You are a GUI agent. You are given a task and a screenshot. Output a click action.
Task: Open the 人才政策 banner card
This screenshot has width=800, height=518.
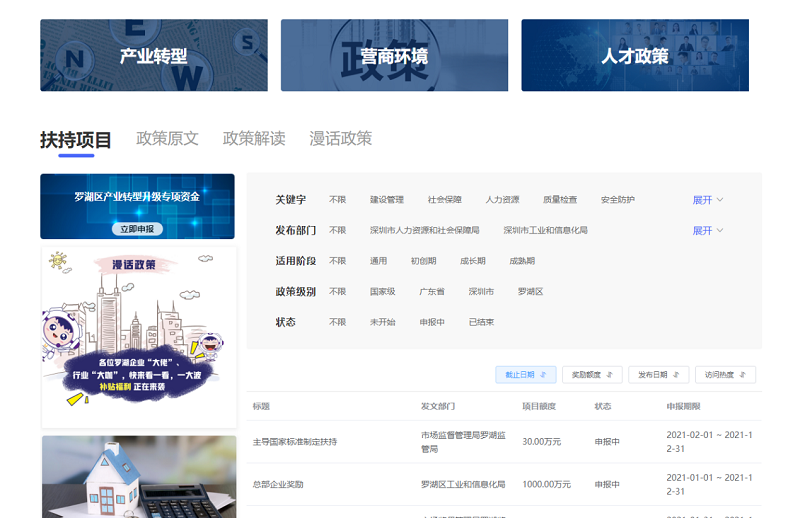[634, 56]
